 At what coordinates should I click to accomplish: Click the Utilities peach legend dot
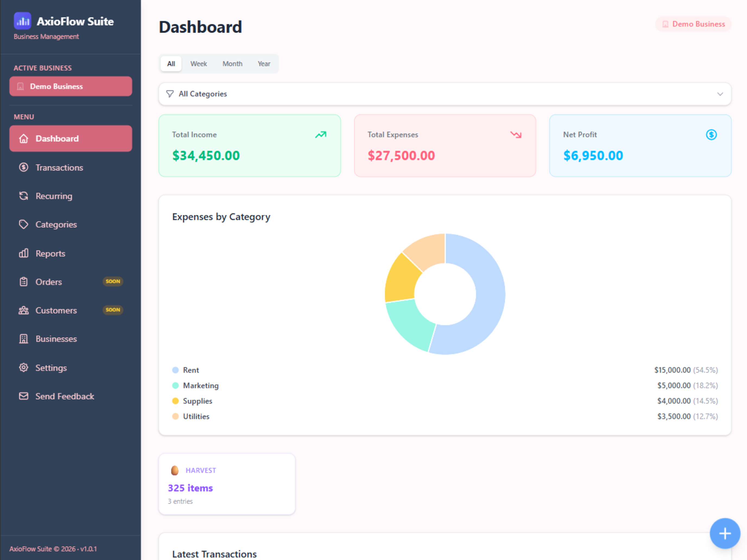175,416
